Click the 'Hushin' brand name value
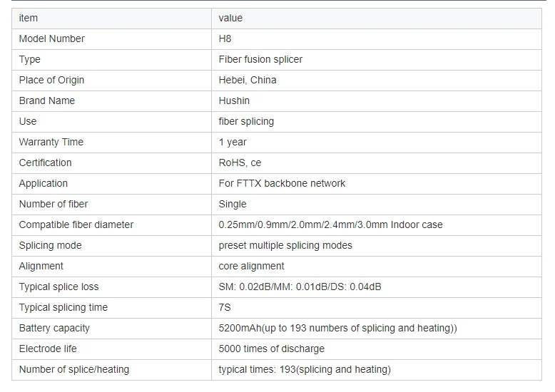Viewport: 555px width, 392px height. (234, 100)
